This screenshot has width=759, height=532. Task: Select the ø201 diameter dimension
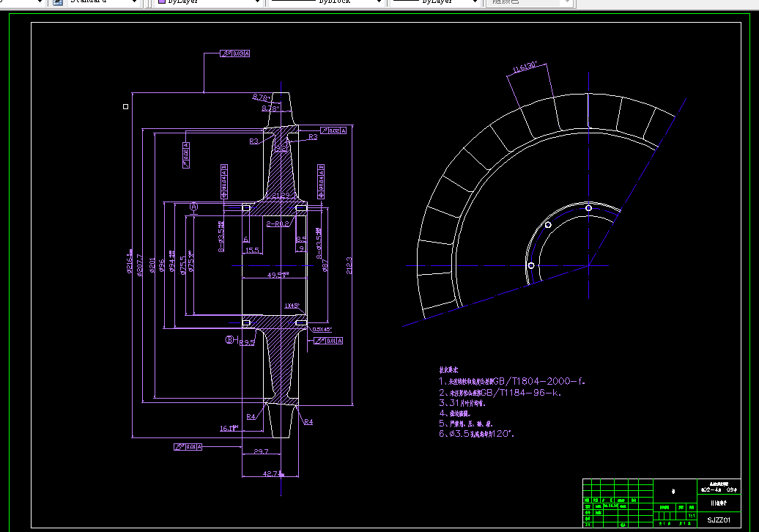152,265
